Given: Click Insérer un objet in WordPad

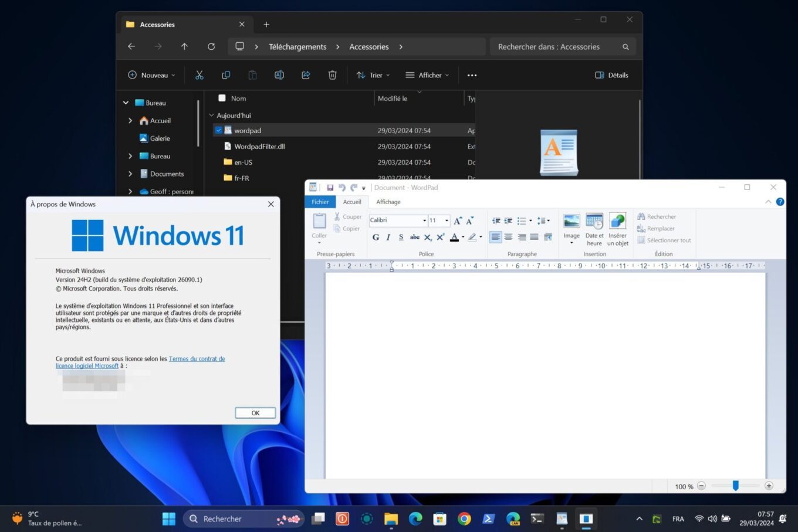Looking at the screenshot, I should click(x=617, y=229).
